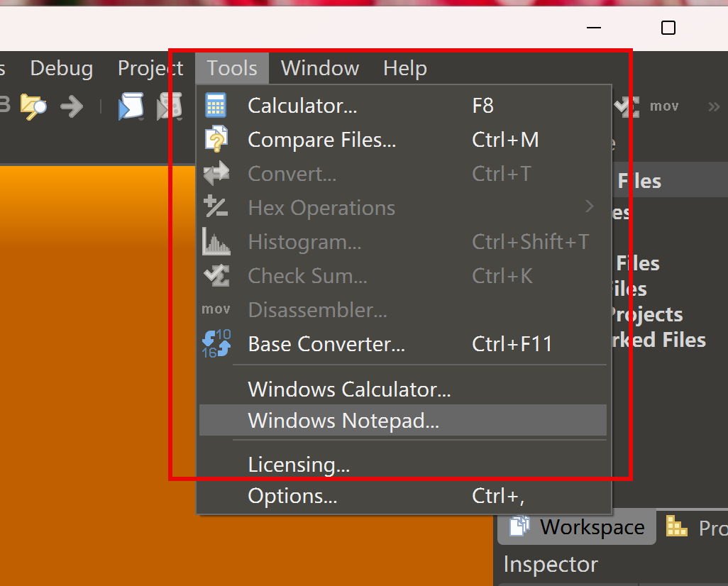The height and width of the screenshot is (586, 728).
Task: Click the Compare Files icon
Action: click(x=216, y=140)
